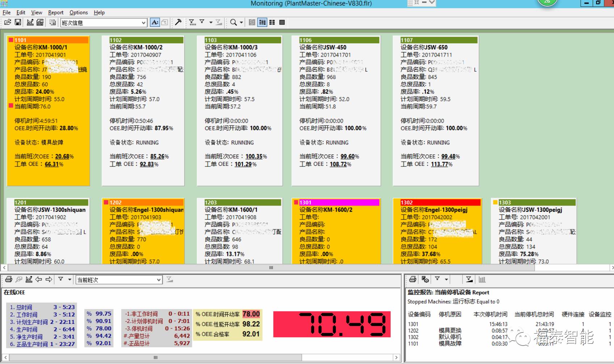Switch to single large tile view
The image size is (614, 364).
282,22
